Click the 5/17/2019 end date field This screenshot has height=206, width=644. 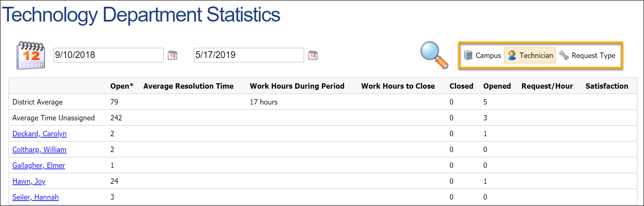[x=249, y=55]
